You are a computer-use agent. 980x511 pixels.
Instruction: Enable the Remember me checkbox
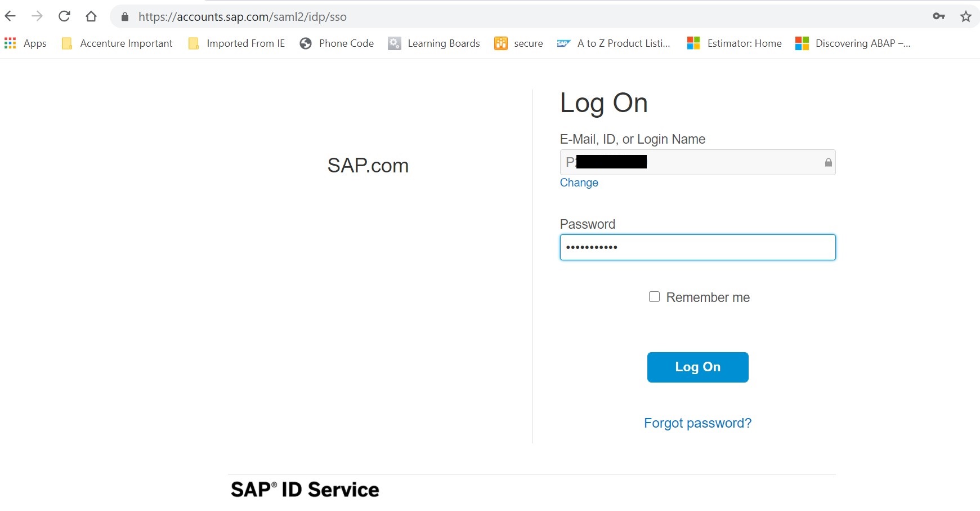click(654, 296)
